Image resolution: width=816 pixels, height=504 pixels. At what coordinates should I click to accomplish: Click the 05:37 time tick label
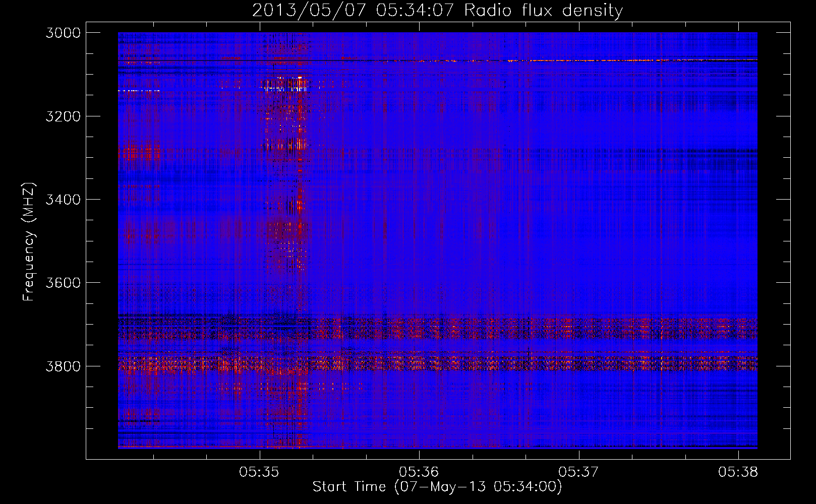point(578,472)
